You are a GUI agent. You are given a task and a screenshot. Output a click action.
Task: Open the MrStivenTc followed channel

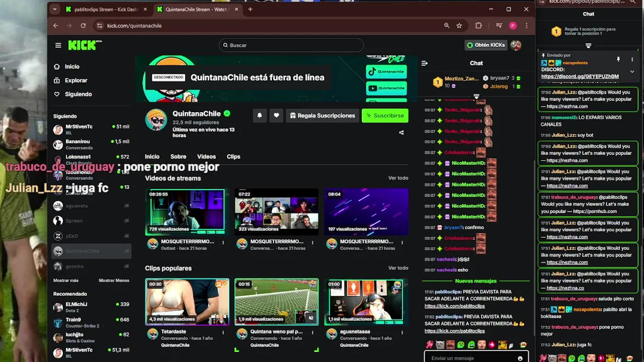coord(91,130)
